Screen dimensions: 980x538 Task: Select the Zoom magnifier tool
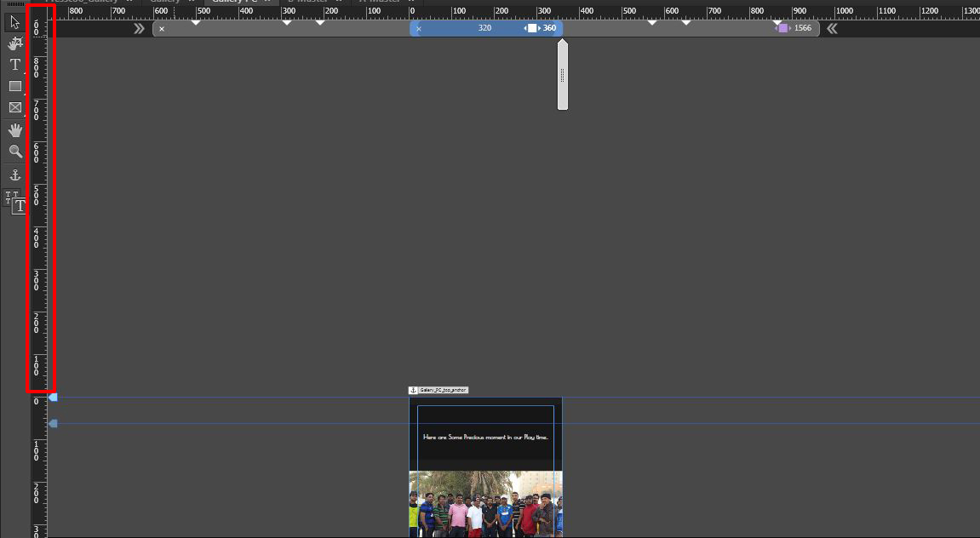pyautogui.click(x=15, y=152)
